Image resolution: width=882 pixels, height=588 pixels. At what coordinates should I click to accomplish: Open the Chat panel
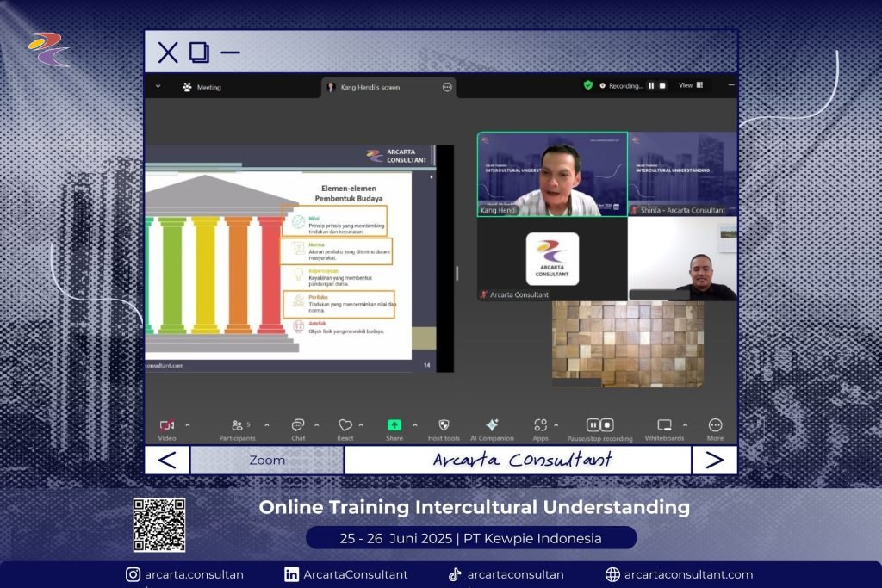coord(298,425)
